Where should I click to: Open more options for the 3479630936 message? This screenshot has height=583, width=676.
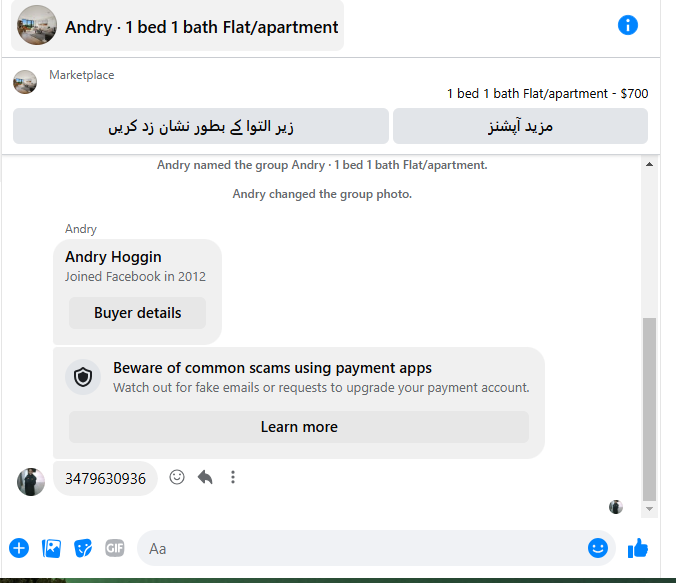click(233, 477)
